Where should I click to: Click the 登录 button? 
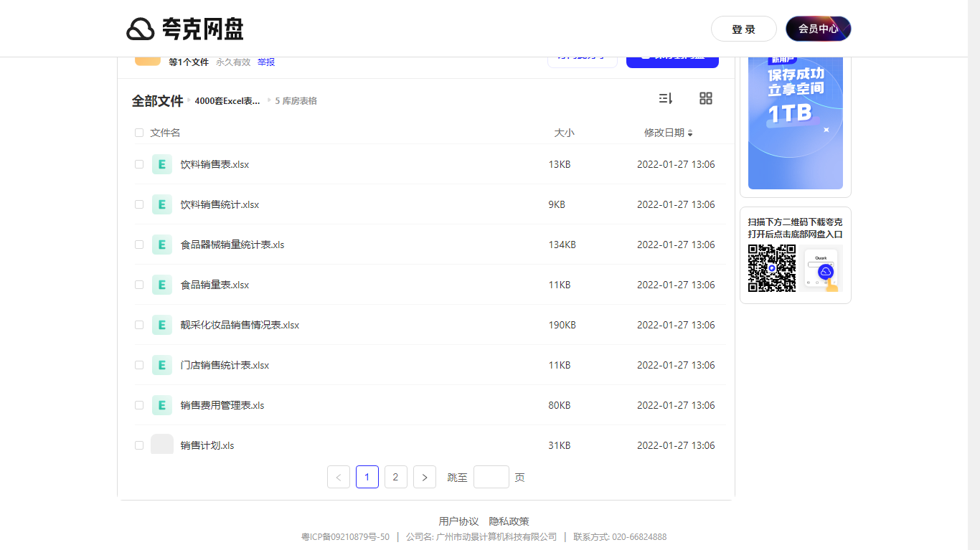pos(743,29)
